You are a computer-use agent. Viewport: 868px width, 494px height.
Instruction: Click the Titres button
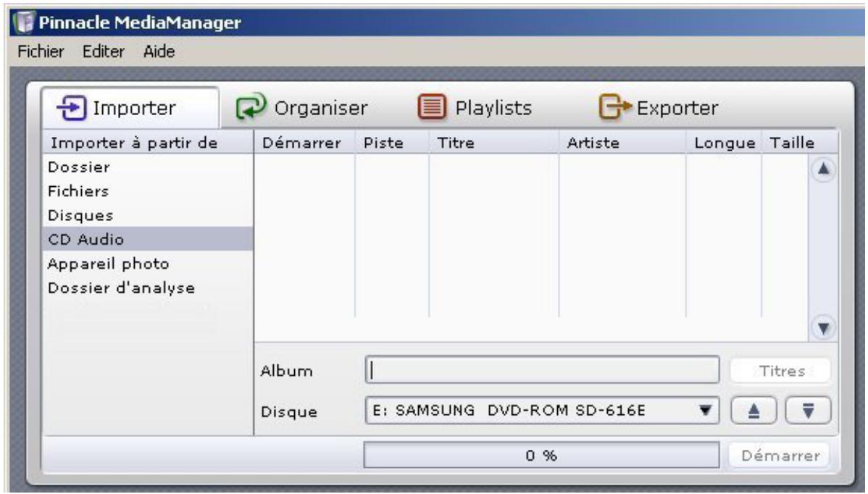[780, 371]
